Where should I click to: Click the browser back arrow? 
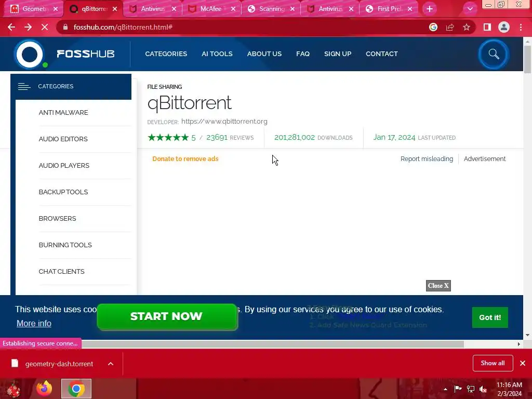click(x=11, y=27)
